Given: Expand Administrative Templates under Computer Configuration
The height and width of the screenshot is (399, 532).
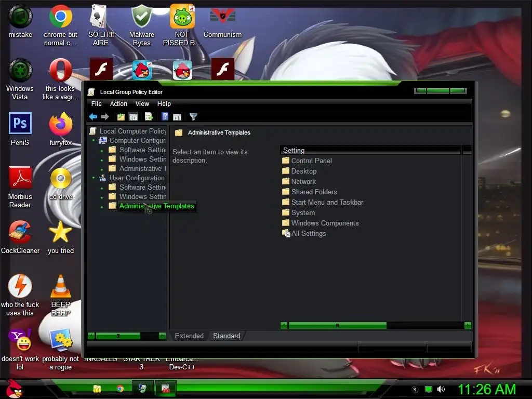Looking at the screenshot, I should coord(102,169).
